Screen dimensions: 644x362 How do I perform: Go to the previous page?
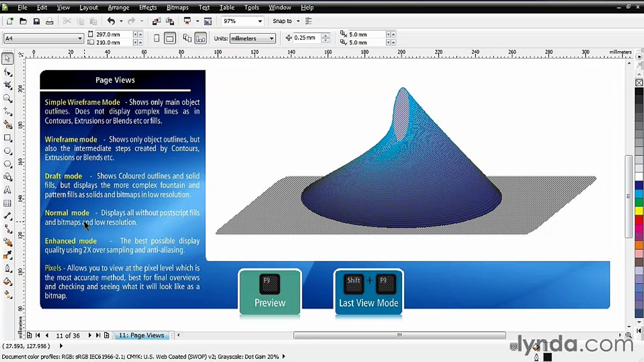[47, 335]
